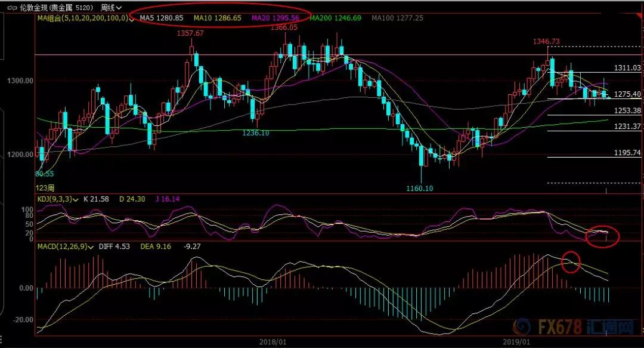This screenshot has height=348, width=644.
Task: Select the MA5 1280.85 legend label
Action: click(160, 19)
